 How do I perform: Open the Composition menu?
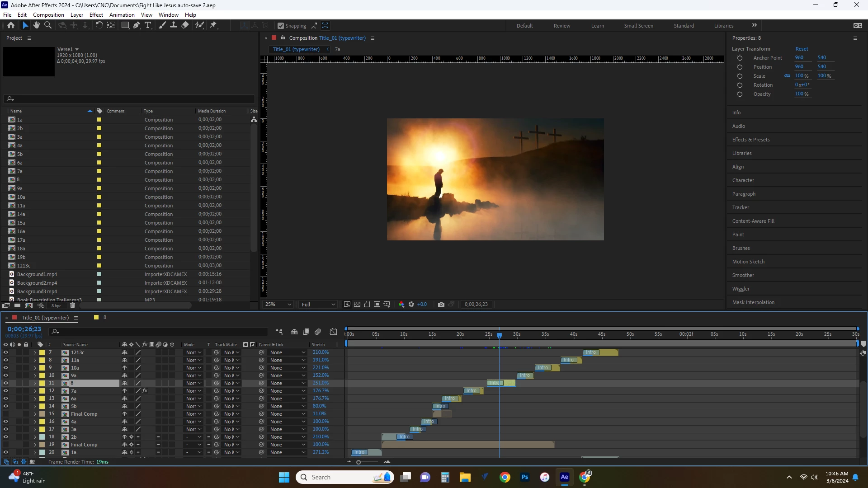click(x=48, y=14)
